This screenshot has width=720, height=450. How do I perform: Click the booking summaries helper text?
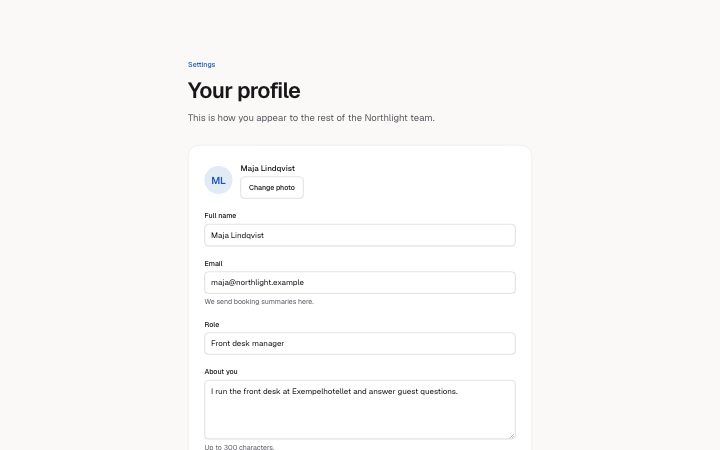click(x=259, y=302)
